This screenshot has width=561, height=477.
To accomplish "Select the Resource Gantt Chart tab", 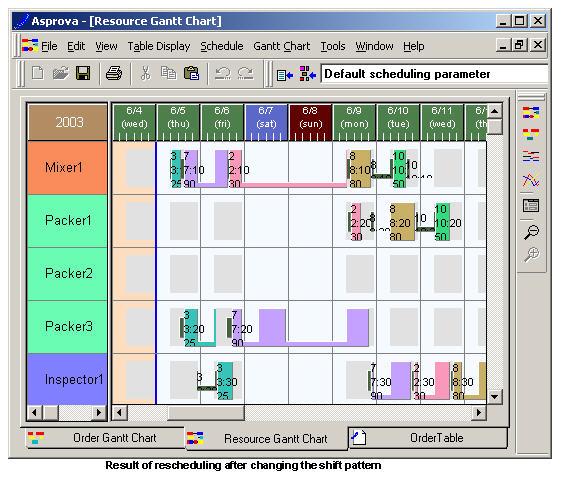I will (266, 439).
